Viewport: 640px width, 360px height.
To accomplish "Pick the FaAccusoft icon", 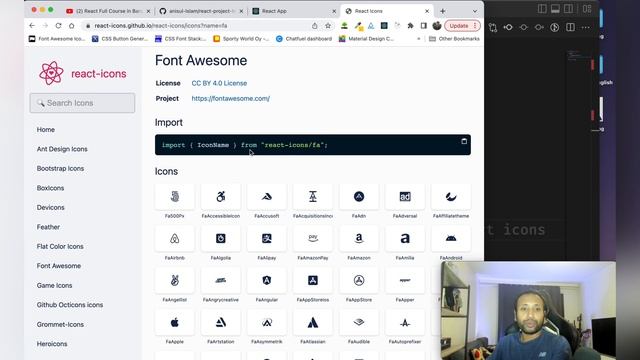I will (x=267, y=197).
